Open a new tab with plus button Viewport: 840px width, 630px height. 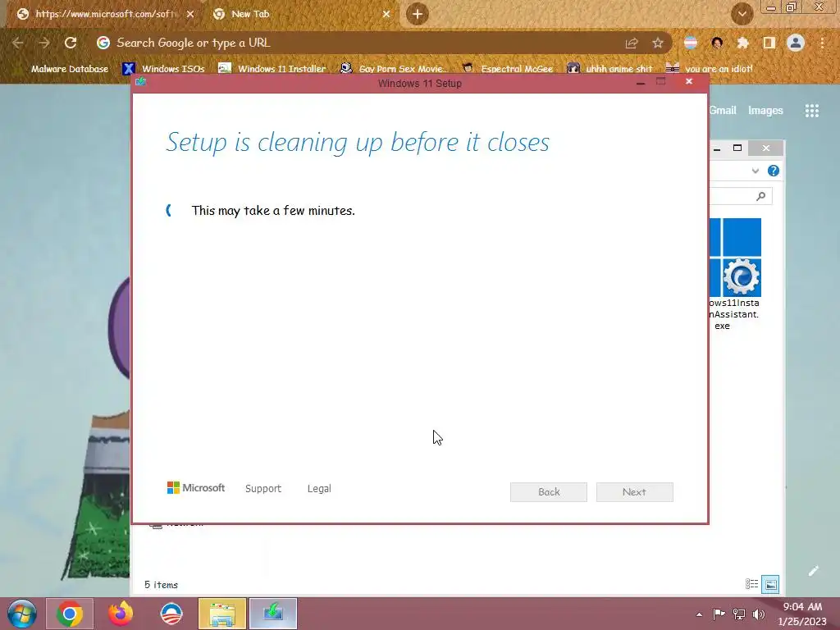coord(418,14)
